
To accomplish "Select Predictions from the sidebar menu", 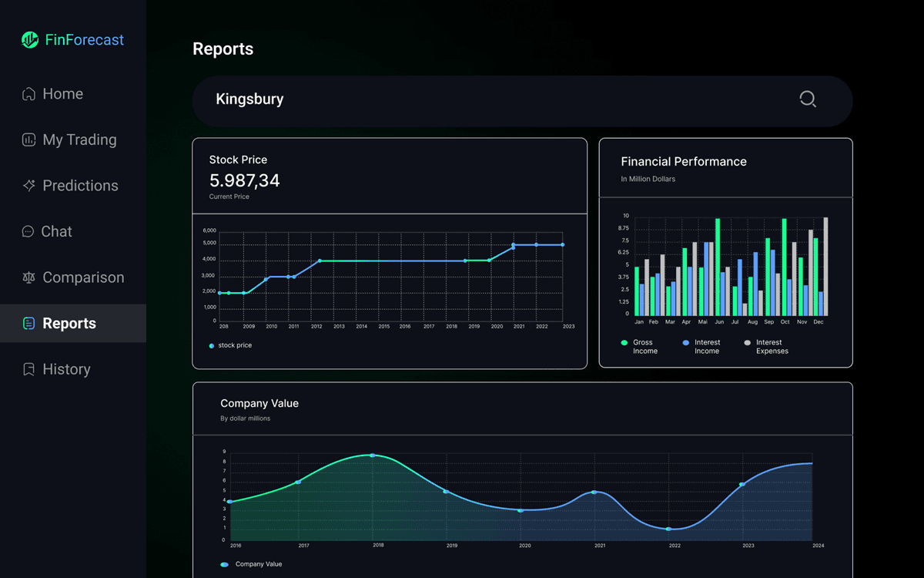I will [81, 185].
